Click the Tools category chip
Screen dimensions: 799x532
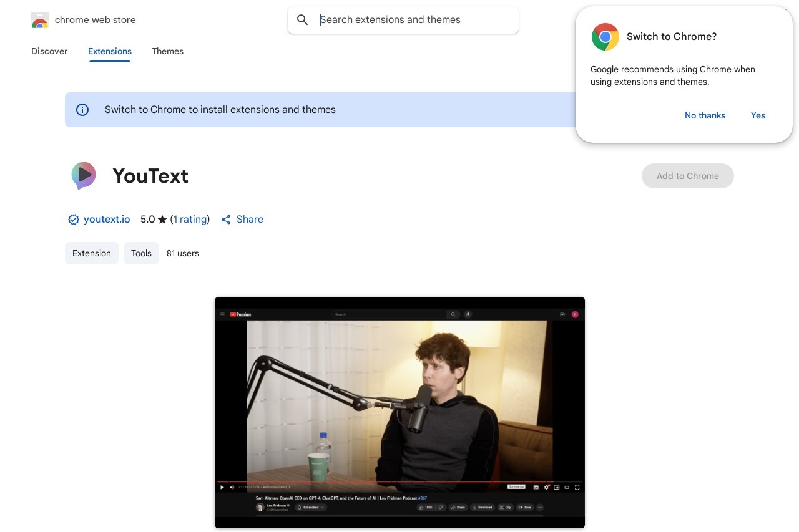click(x=141, y=253)
